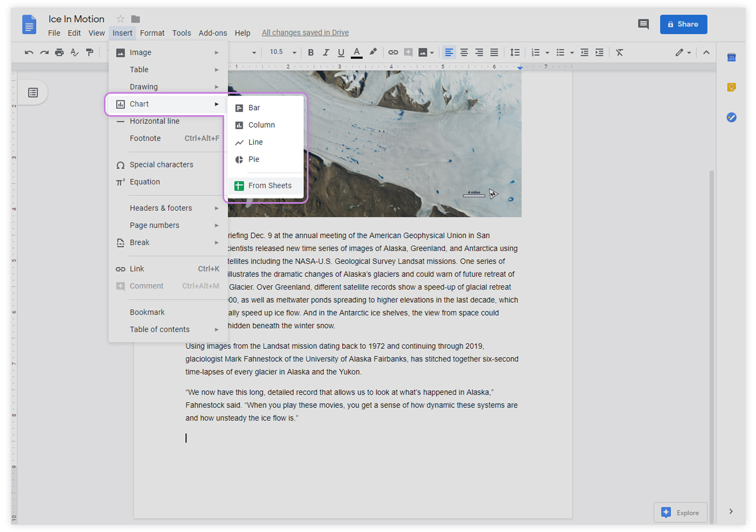Decrease the paragraph indent

coord(584,52)
